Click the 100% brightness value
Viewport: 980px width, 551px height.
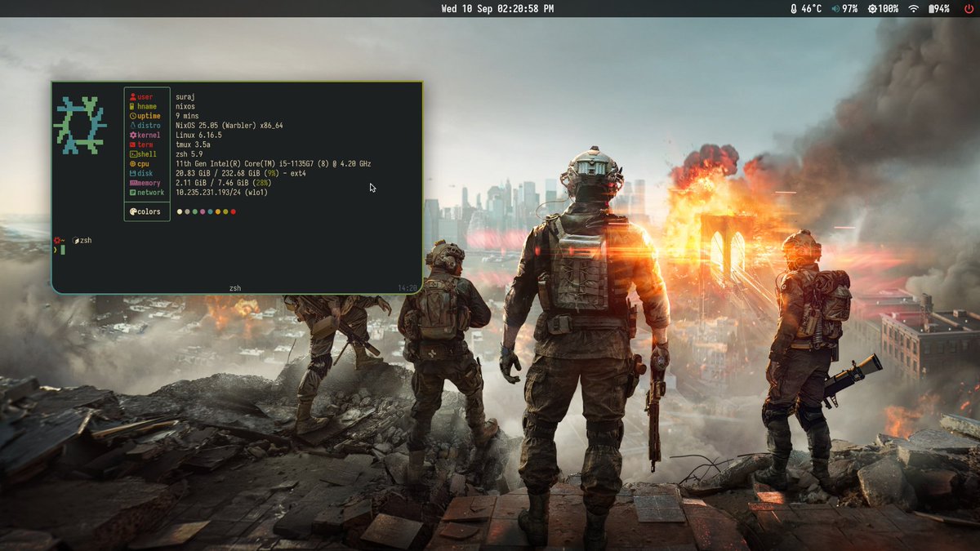pos(889,8)
